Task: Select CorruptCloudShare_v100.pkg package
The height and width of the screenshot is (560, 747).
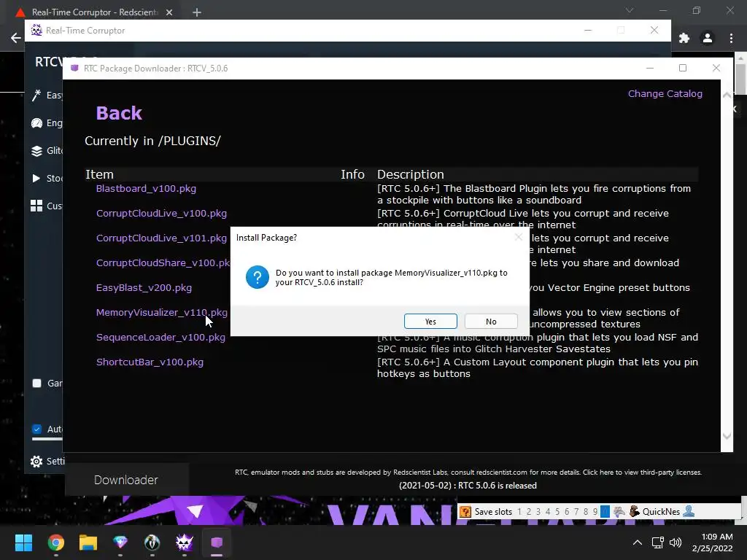Action: 163,262
